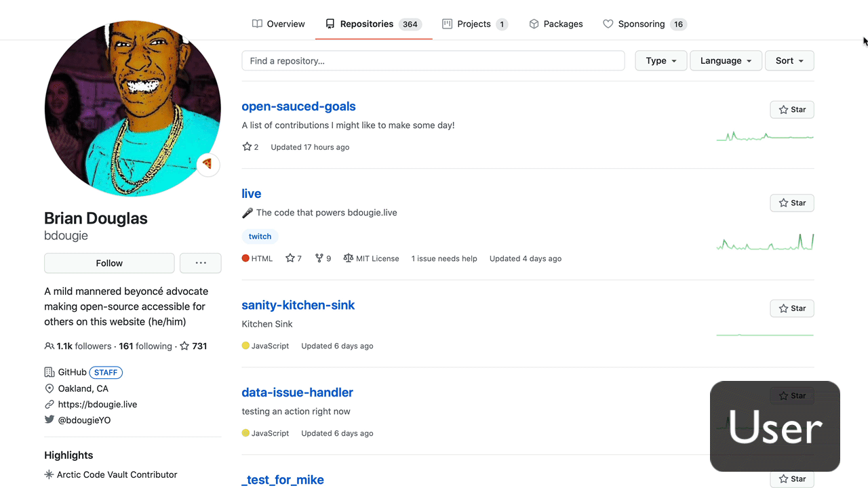Viewport: 868px width, 488px height.
Task: Click the location pin icon near Oakland, CA
Action: [x=49, y=388]
